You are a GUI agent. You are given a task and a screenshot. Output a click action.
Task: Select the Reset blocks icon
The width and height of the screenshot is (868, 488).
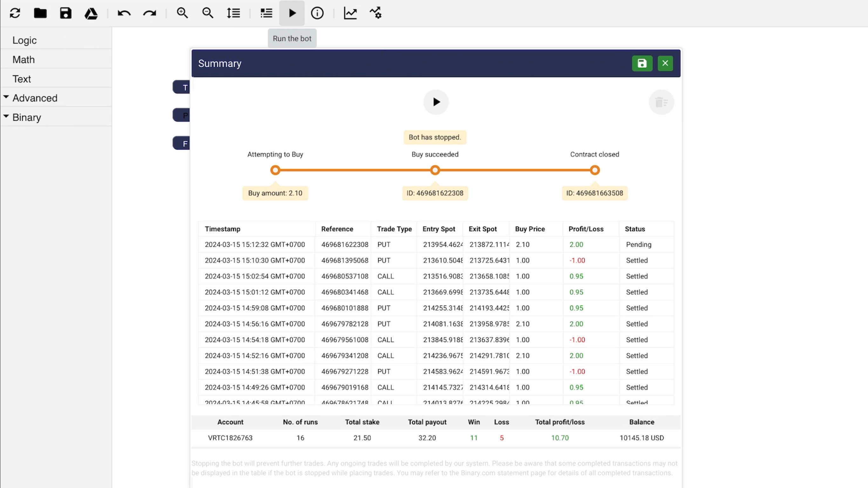(15, 13)
